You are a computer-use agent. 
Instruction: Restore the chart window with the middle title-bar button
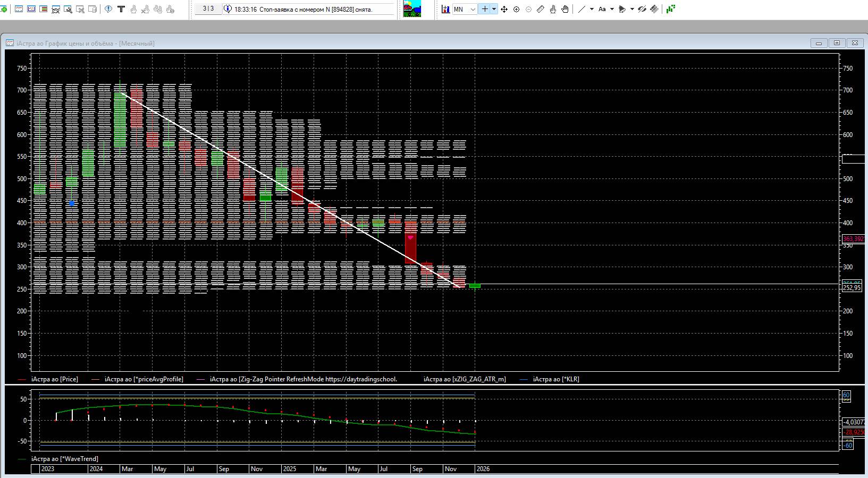[x=837, y=43]
